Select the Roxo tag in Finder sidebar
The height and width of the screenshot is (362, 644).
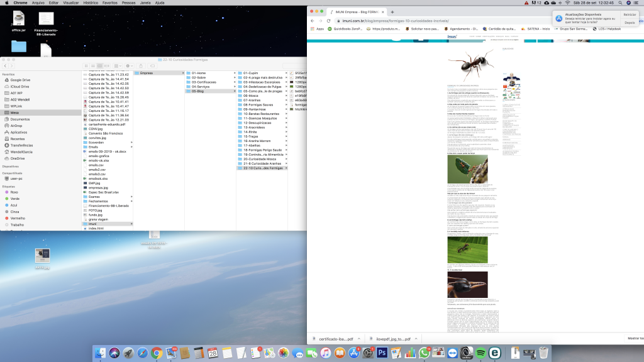(x=14, y=192)
